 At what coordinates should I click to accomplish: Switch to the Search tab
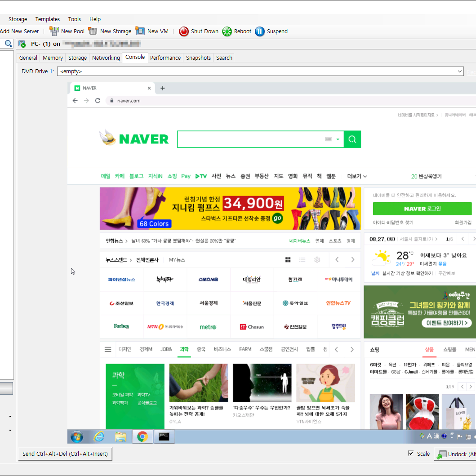coord(224,58)
